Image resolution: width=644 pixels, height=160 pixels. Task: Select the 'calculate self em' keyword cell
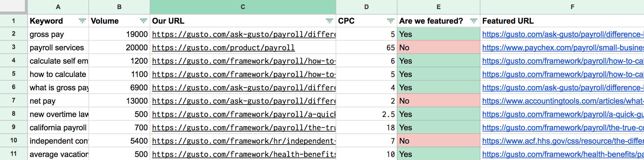tap(58, 61)
